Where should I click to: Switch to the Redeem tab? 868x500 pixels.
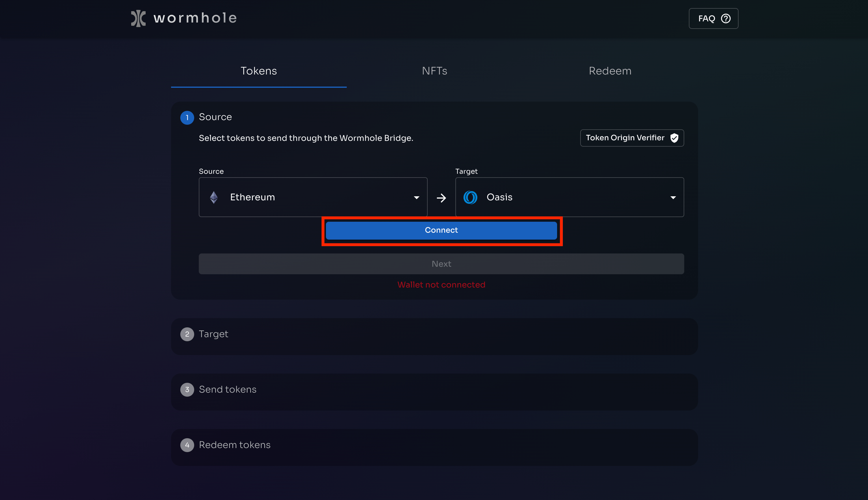(x=610, y=71)
